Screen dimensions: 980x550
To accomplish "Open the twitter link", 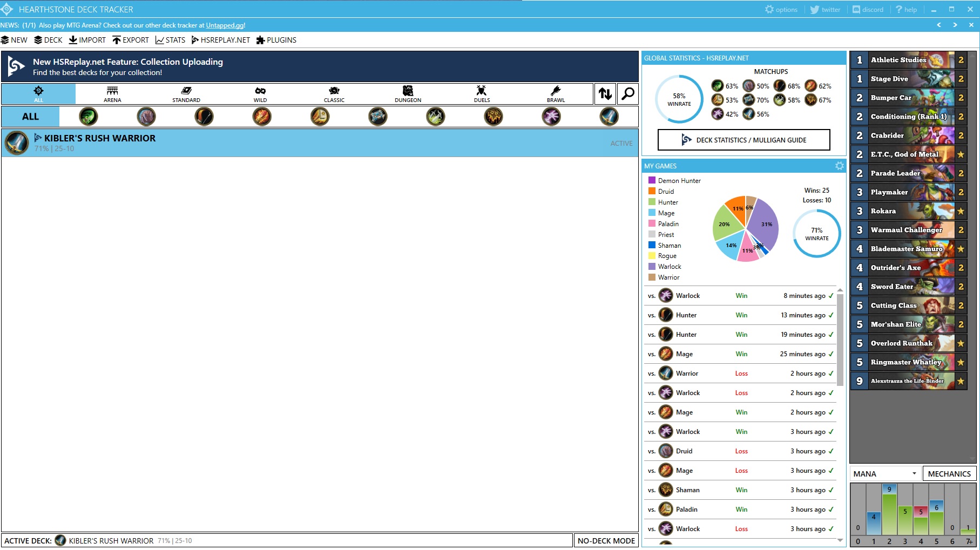I will 825,10.
